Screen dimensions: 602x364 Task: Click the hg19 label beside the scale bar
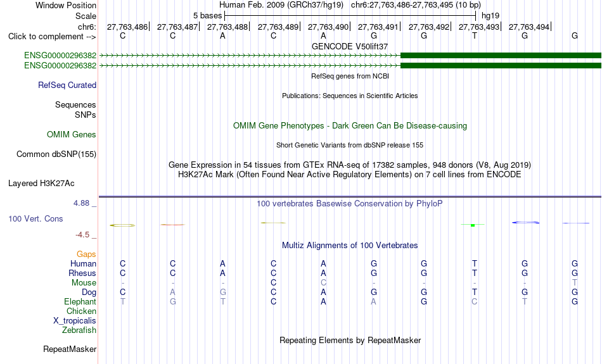490,16
